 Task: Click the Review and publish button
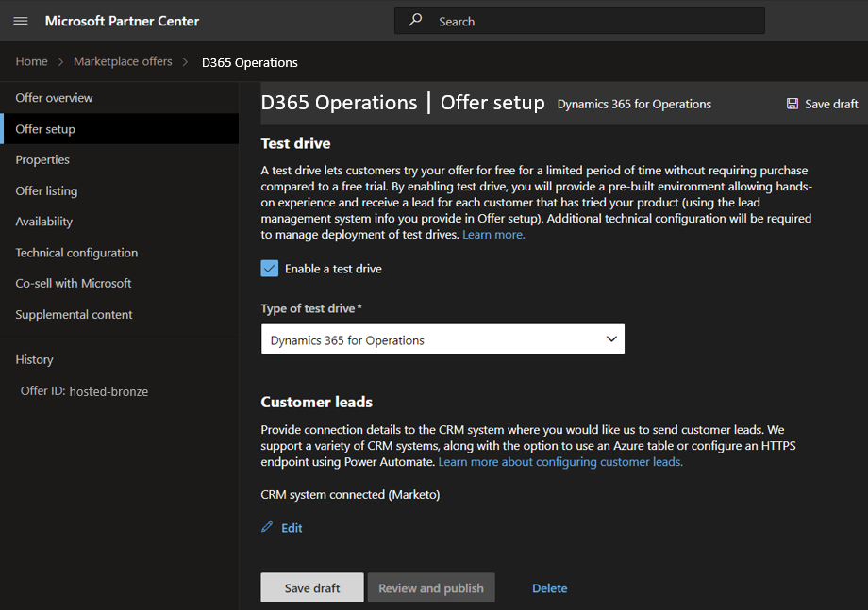tap(431, 587)
